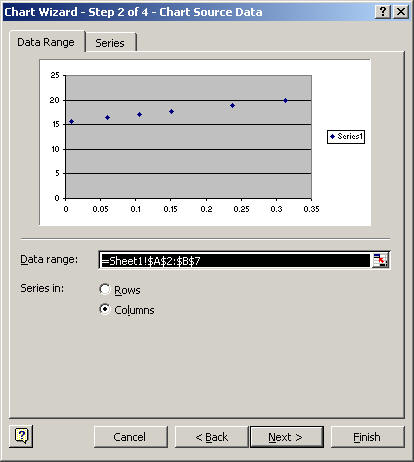Viewport: 414px width, 462px height.
Task: Select the Columns radio button
Action: click(105, 309)
